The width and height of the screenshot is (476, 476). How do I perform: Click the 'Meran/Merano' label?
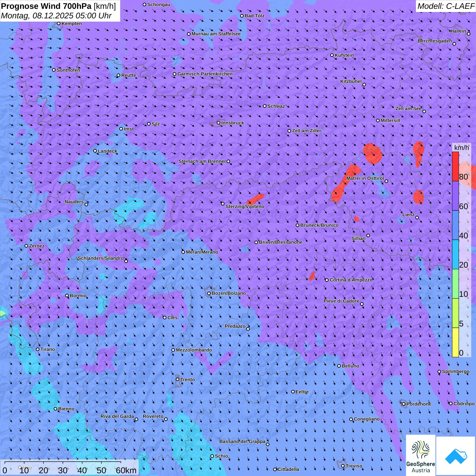[x=202, y=252]
